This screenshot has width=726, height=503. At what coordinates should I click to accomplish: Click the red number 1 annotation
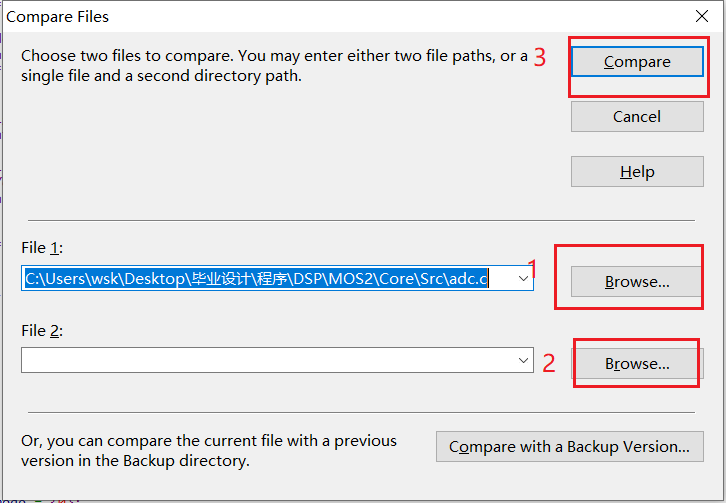[532, 269]
